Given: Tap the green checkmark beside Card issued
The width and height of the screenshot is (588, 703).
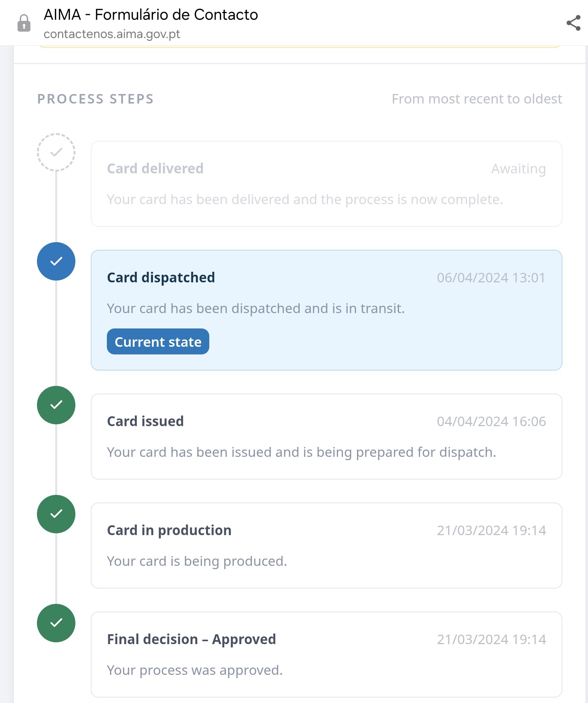Looking at the screenshot, I should (56, 405).
